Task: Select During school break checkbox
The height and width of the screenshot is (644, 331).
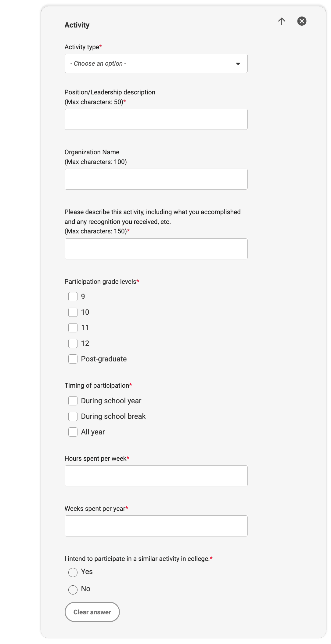Action: coord(73,416)
